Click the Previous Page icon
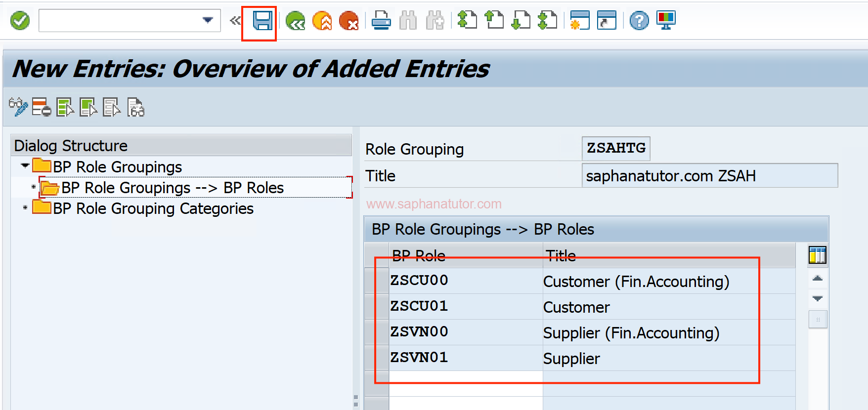The width and height of the screenshot is (868, 410). click(x=494, y=20)
